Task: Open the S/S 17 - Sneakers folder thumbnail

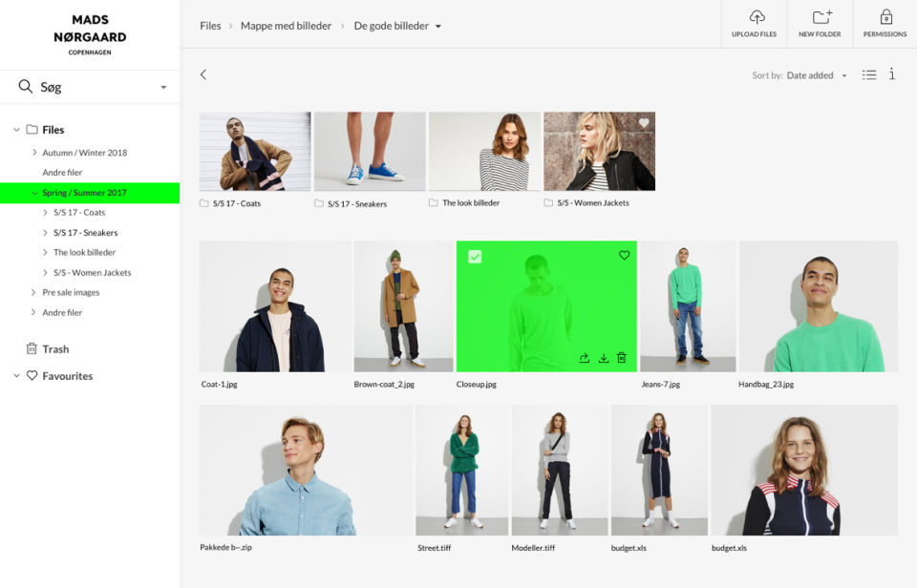Action: coord(370,152)
